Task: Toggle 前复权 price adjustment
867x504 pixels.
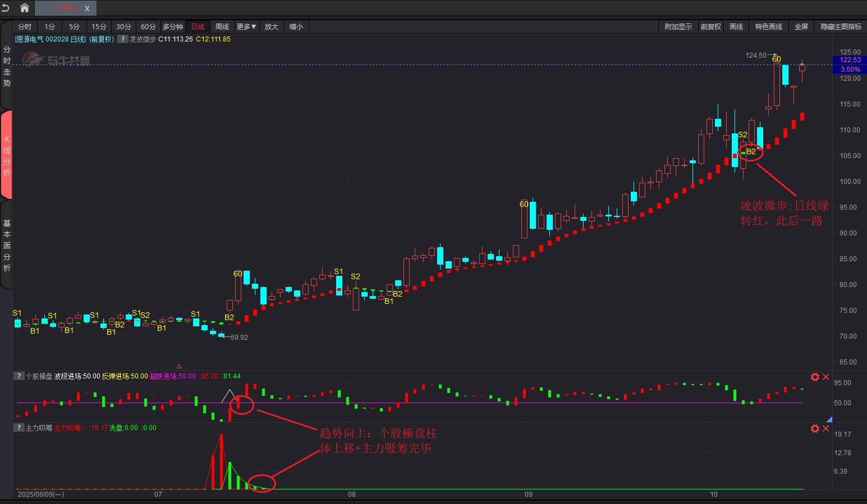Action: click(x=710, y=27)
